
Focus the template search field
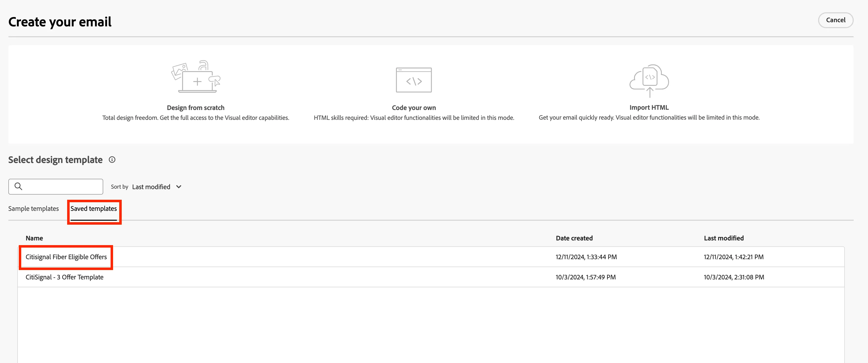56,186
